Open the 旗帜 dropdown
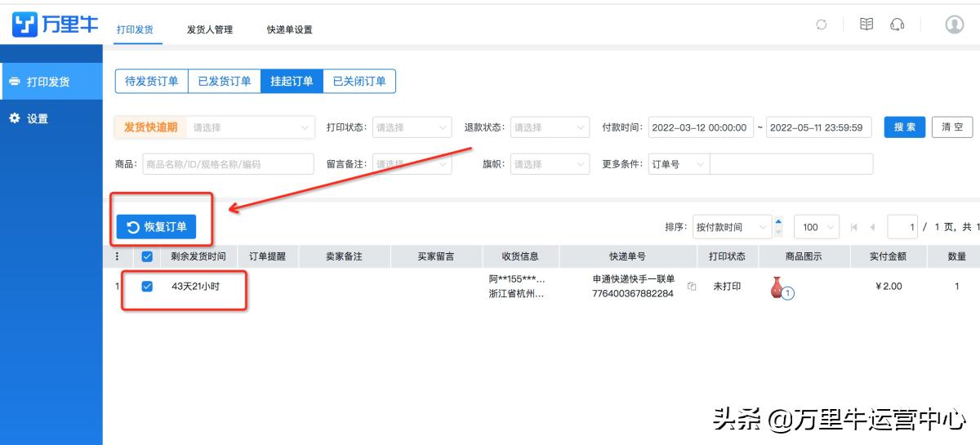This screenshot has width=980, height=445. (550, 164)
